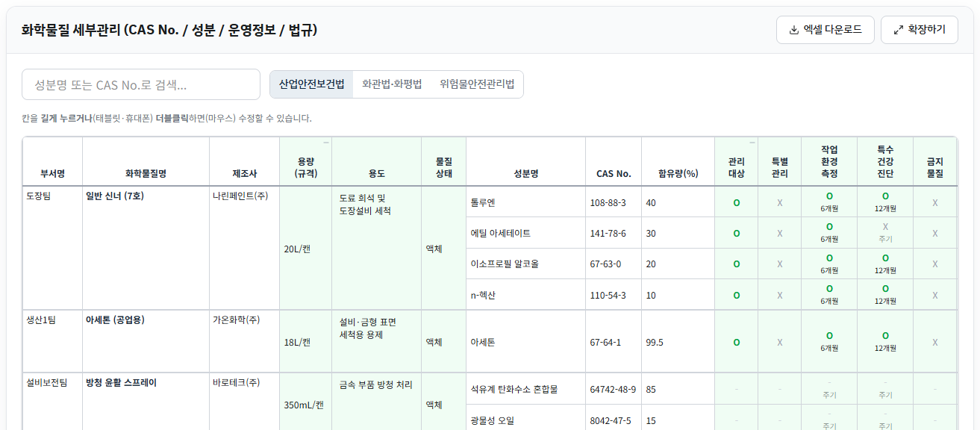Select the 18L/캔 capacity cell

(x=305, y=341)
